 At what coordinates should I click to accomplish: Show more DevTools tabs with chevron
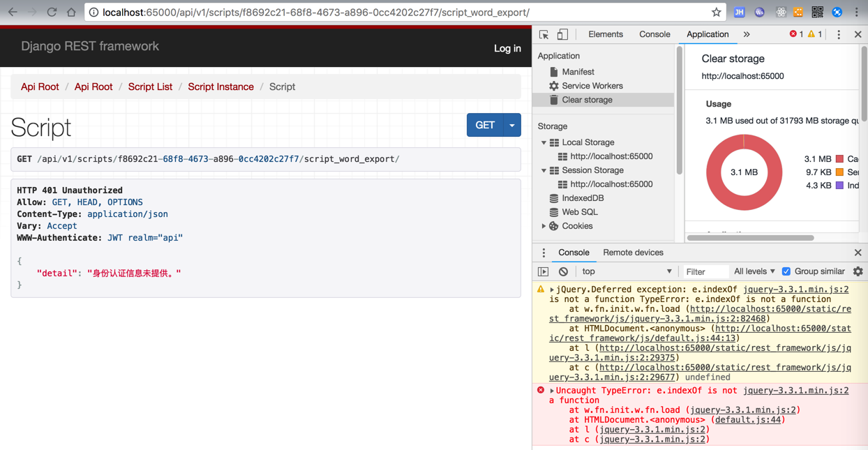[747, 34]
